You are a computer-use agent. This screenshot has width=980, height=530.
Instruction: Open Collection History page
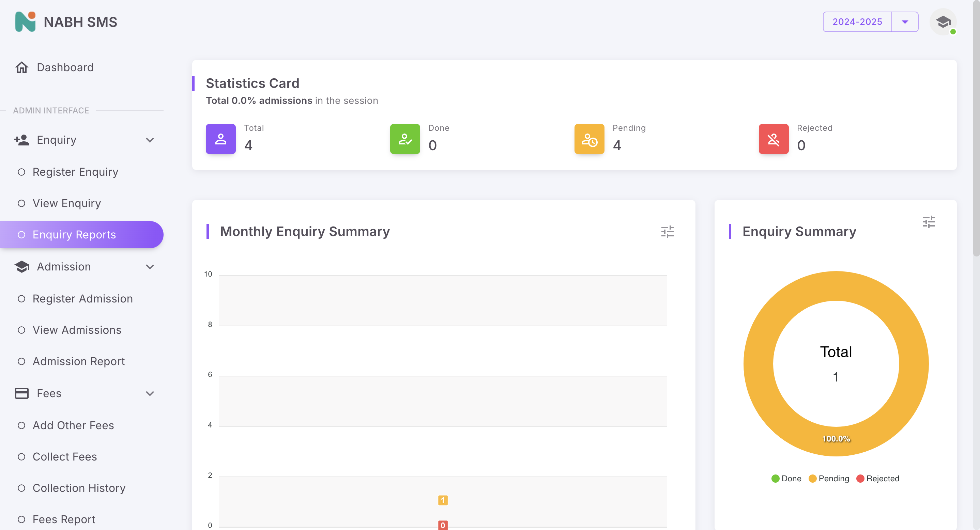point(82,488)
